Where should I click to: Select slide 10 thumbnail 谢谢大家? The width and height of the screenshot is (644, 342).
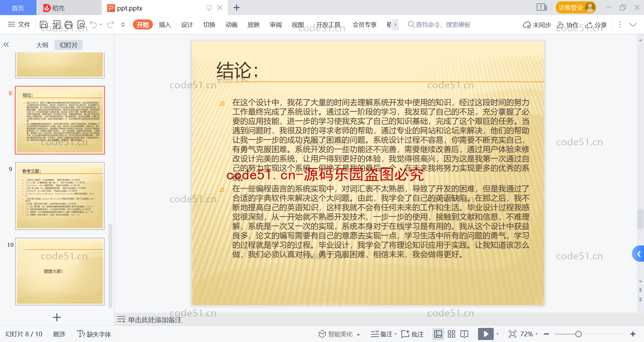point(60,272)
